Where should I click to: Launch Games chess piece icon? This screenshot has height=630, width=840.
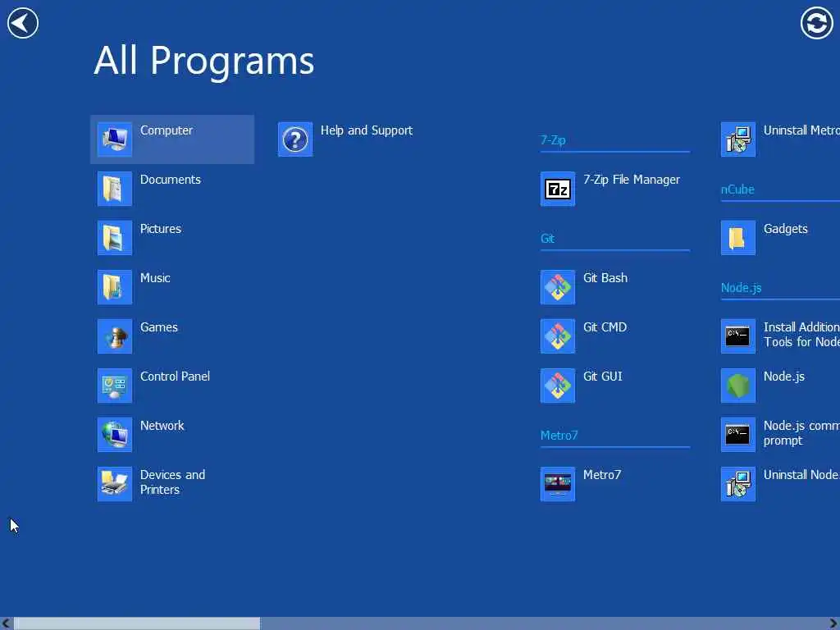click(115, 336)
